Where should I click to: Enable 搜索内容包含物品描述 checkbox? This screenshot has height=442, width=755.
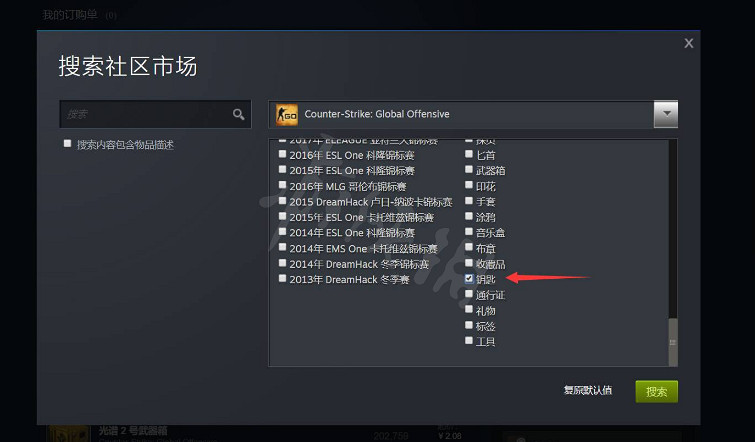coord(67,143)
